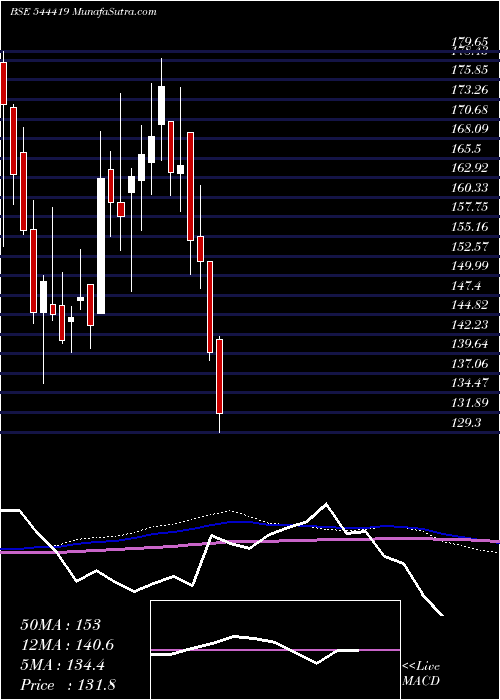Click the 157.75 price axis label
The image size is (500, 700).
coord(469,208)
